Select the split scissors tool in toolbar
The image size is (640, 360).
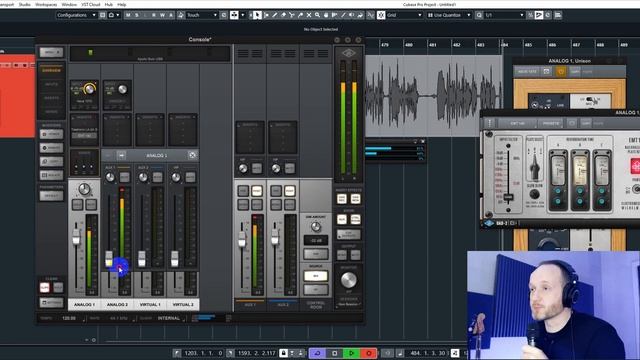click(x=291, y=15)
